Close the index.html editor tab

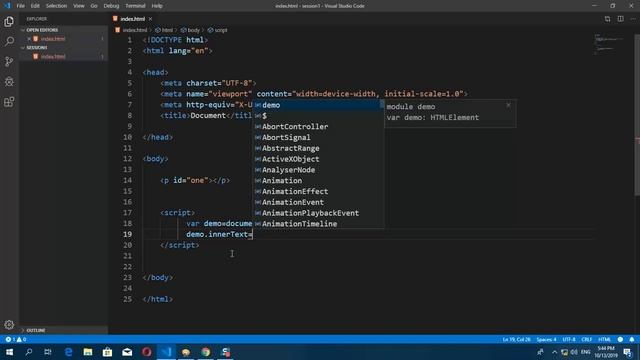pyautogui.click(x=151, y=19)
